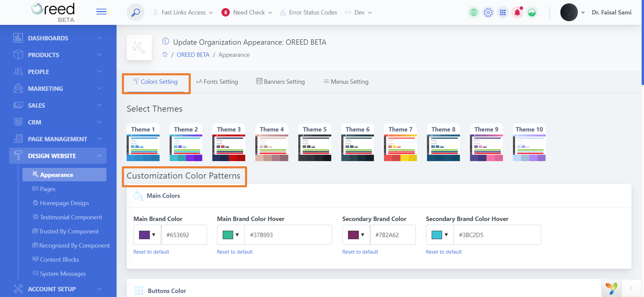Expand the CRM menu
This screenshot has height=297, width=644.
(x=99, y=122)
